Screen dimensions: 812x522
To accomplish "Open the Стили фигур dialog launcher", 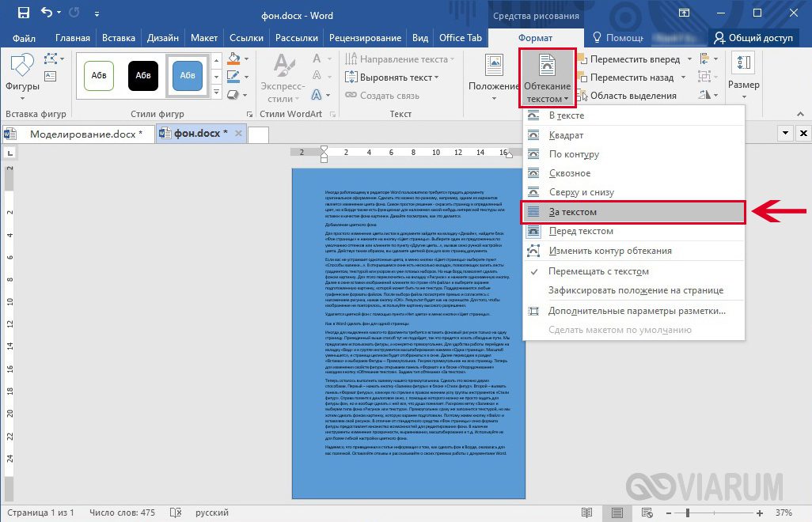I will 249,115.
